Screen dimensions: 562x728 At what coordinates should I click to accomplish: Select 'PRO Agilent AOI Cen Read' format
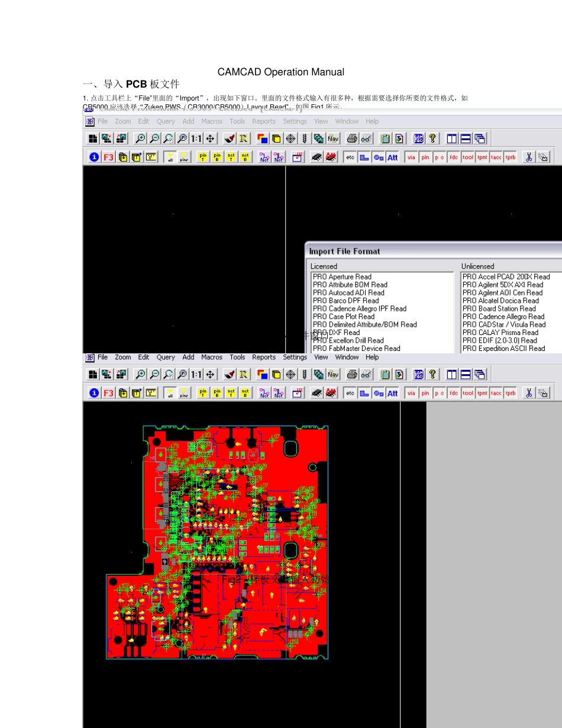[502, 292]
